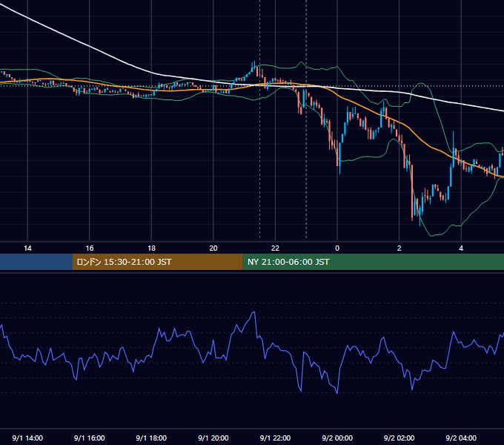Click the 9/1 22:00 date label
This screenshot has height=445, width=504.
[275, 438]
